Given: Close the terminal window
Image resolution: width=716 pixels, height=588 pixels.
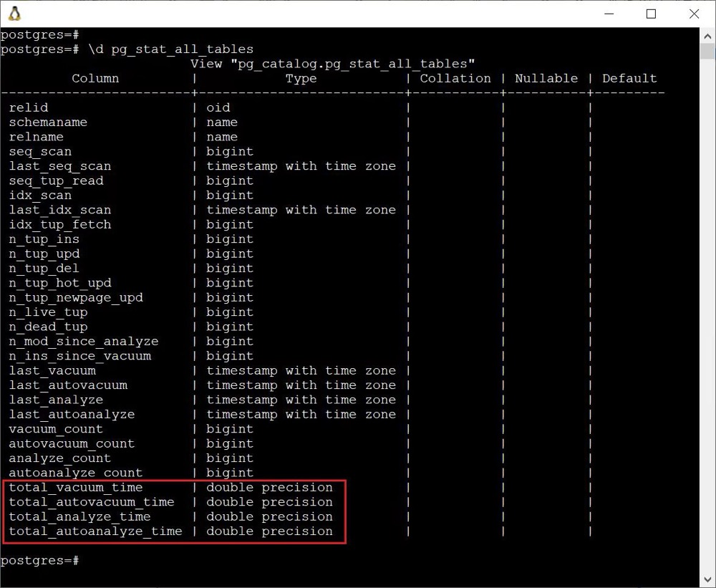Looking at the screenshot, I should [x=694, y=14].
